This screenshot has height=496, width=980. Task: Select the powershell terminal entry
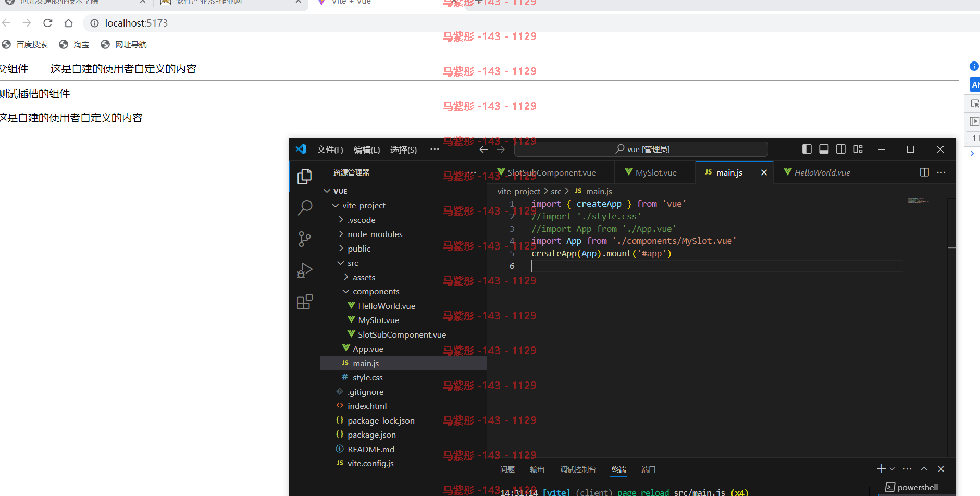coord(912,488)
